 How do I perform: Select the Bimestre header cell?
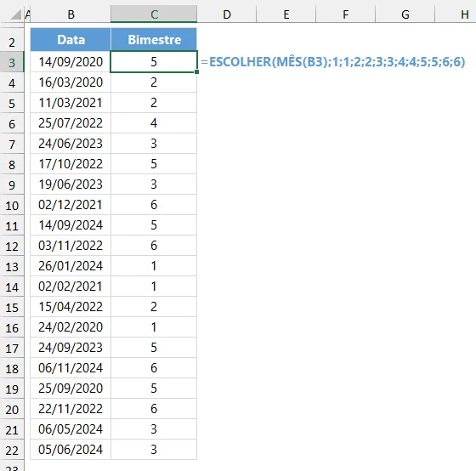(x=154, y=40)
